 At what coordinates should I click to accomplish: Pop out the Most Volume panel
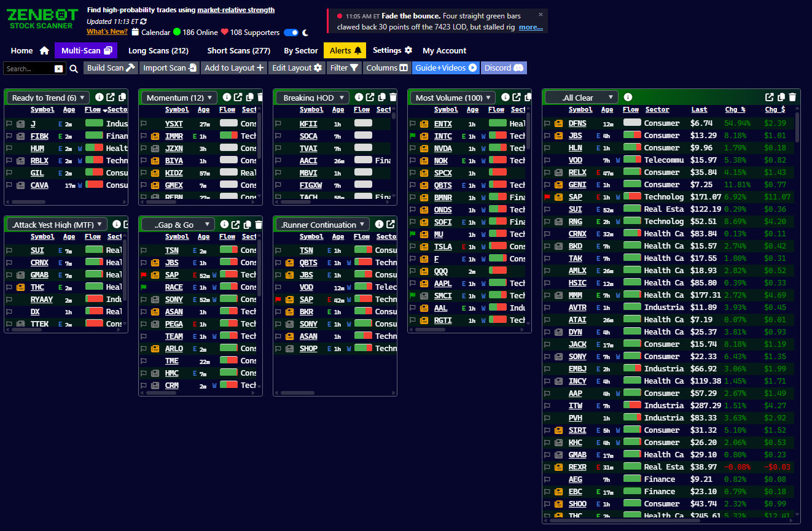[517, 97]
